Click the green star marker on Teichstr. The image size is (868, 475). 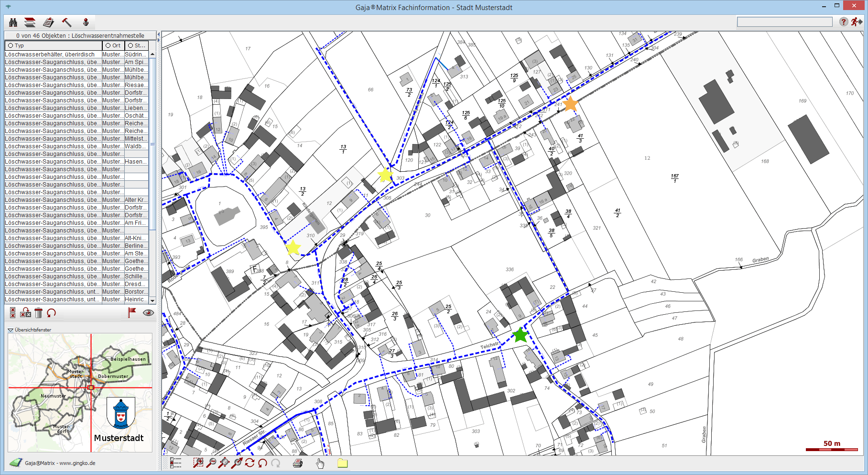[x=520, y=335]
